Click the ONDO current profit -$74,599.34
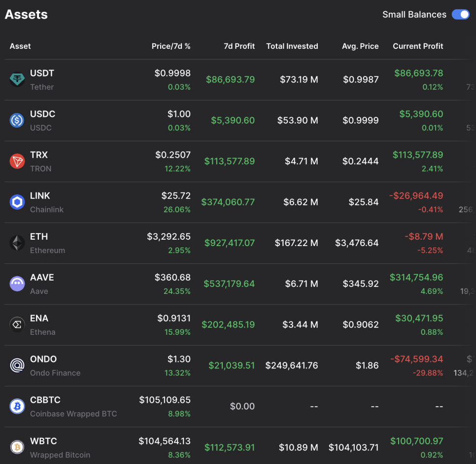 tap(416, 359)
